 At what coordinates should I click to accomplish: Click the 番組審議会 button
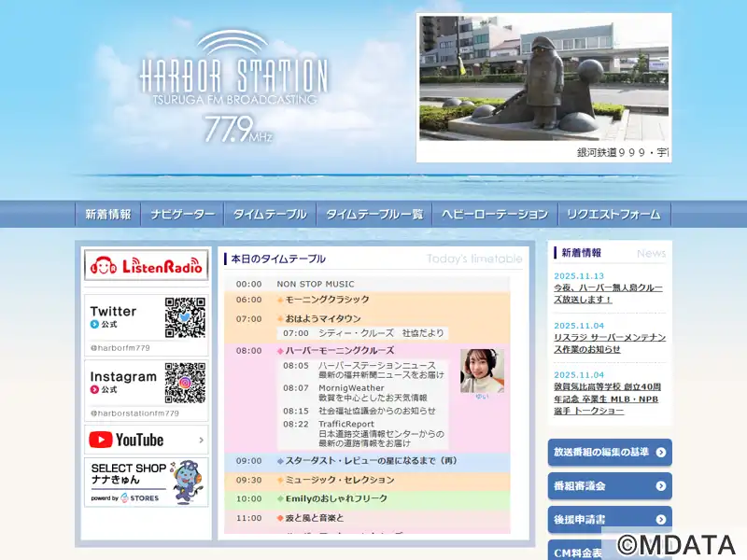[x=610, y=486]
